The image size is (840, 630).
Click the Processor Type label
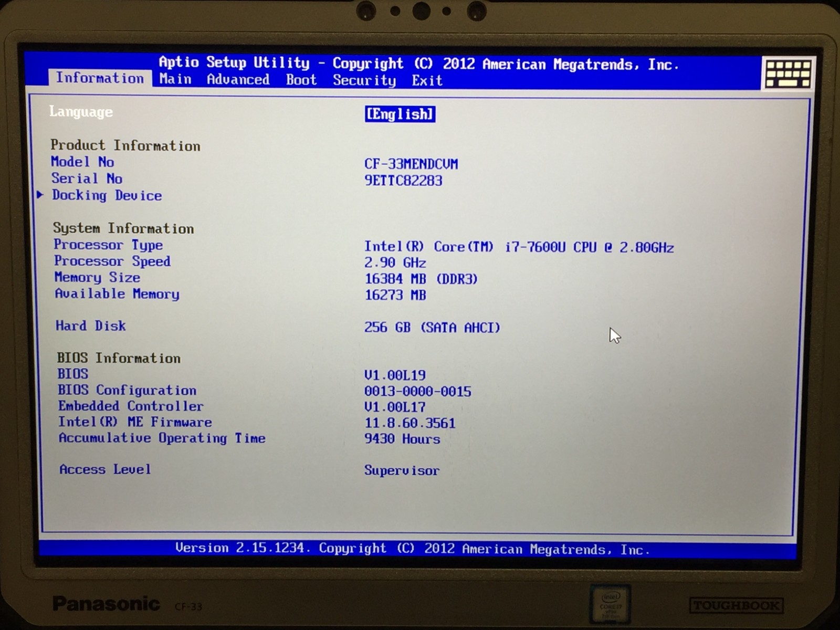pyautogui.click(x=108, y=245)
